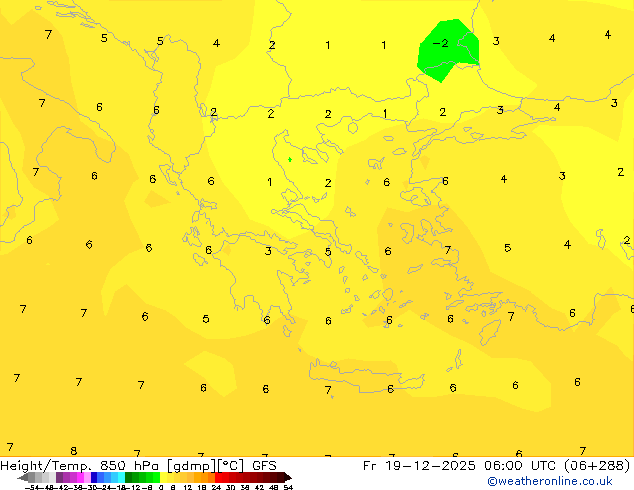Click the (06+288) forecast offset
This screenshot has height=490, width=634.
597,466
